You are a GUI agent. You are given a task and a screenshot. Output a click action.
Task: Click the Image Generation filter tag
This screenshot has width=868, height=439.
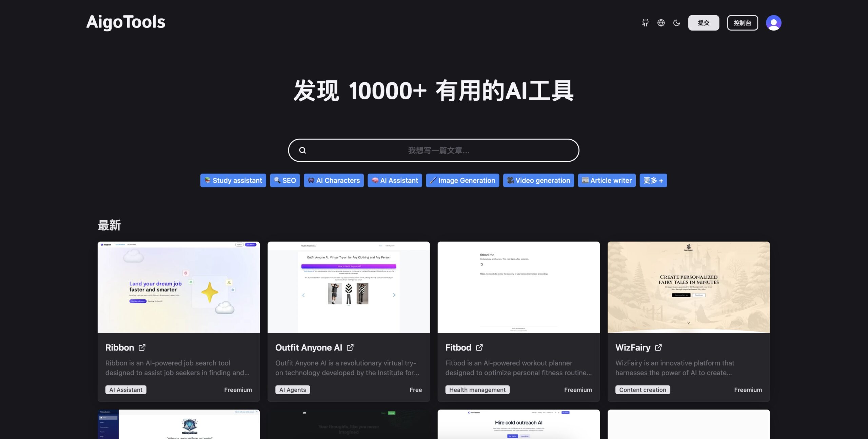(462, 180)
